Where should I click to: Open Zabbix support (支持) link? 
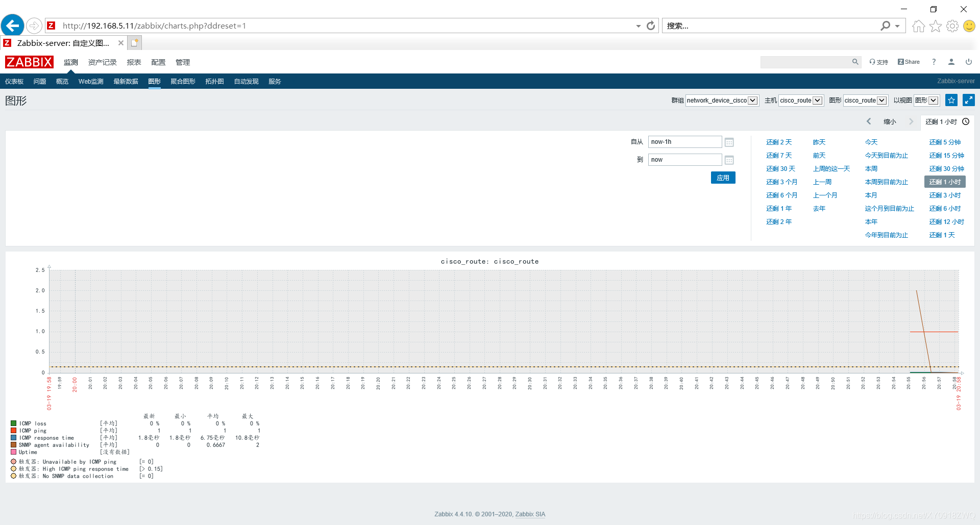(878, 62)
